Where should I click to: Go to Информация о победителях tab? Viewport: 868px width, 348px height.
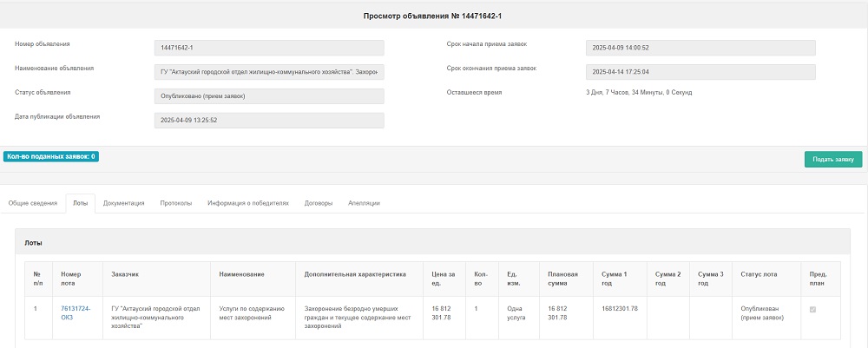coord(247,203)
